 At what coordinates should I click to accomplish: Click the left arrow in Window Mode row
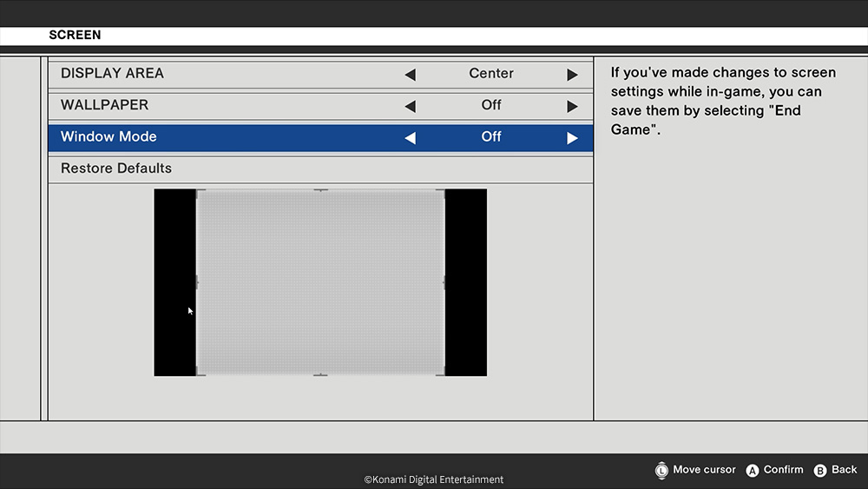(x=410, y=138)
